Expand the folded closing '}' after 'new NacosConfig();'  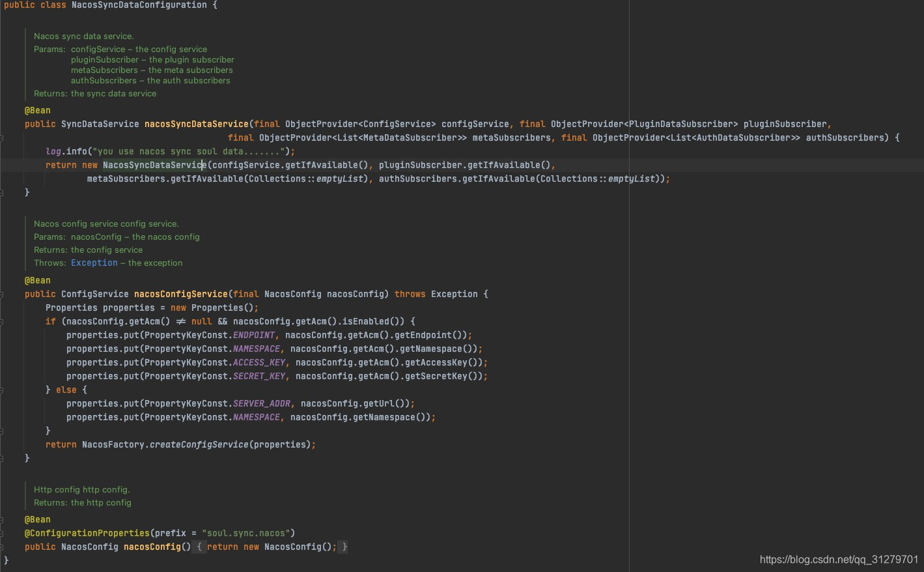click(x=344, y=547)
